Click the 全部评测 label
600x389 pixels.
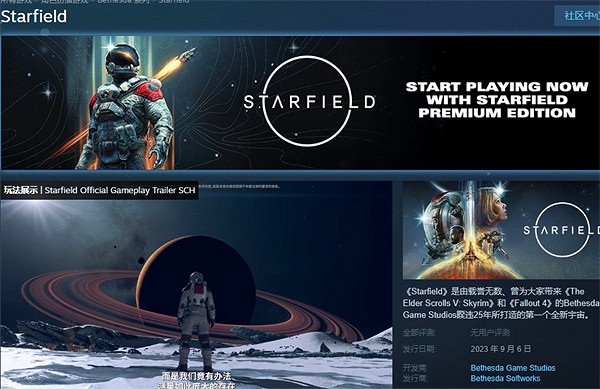(x=419, y=333)
